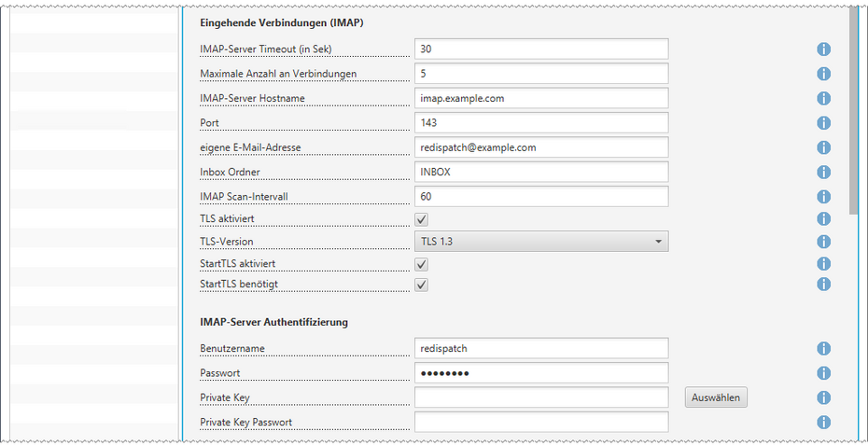Uncheck the TLS aktiviert checkbox
868x446 pixels.
(x=422, y=219)
